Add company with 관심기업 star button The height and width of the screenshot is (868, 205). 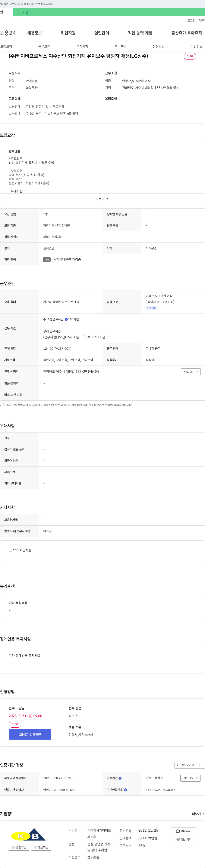(x=19, y=847)
